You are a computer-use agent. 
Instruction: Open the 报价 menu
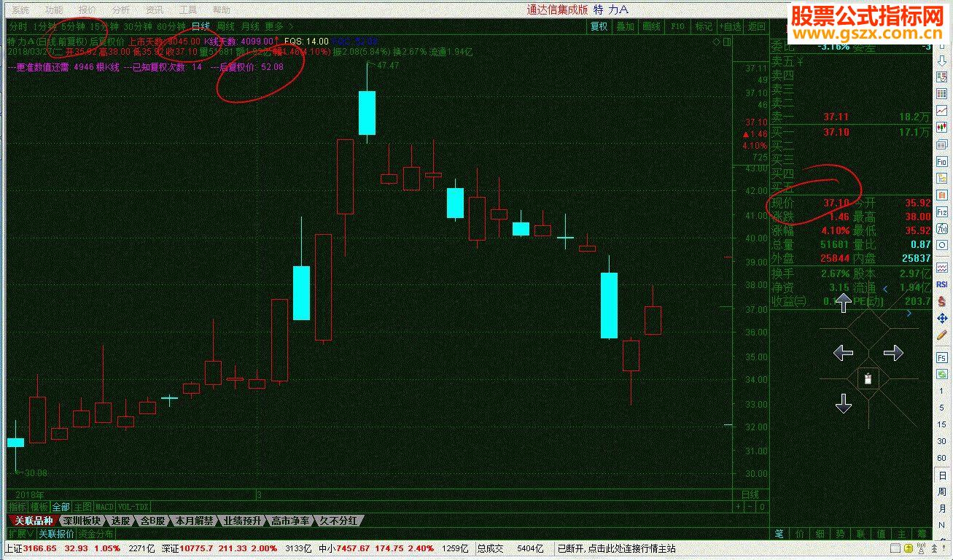pos(87,9)
